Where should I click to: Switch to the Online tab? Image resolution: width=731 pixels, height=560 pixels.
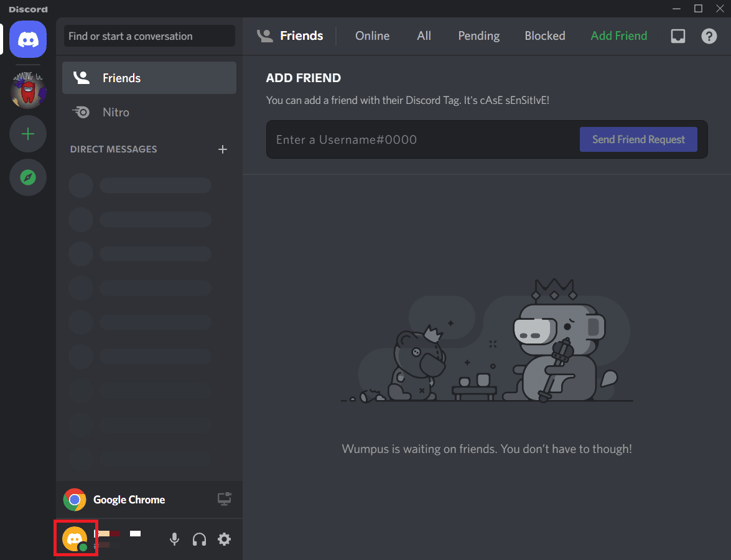pos(372,36)
